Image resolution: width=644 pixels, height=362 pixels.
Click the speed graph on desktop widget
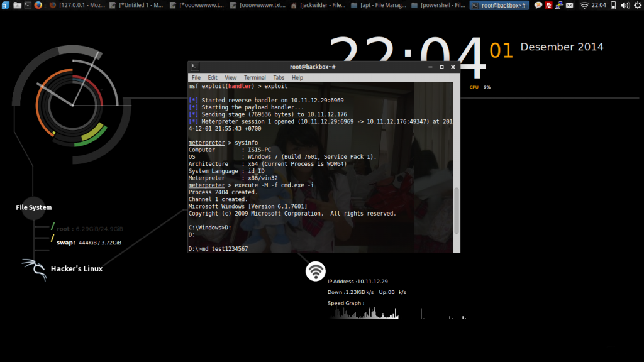pos(397,313)
